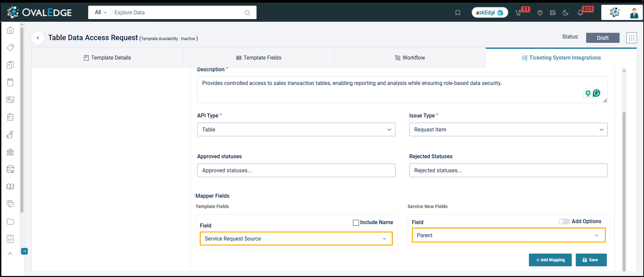Toggle dark mode moon icon
The width and height of the screenshot is (644, 277).
566,13
